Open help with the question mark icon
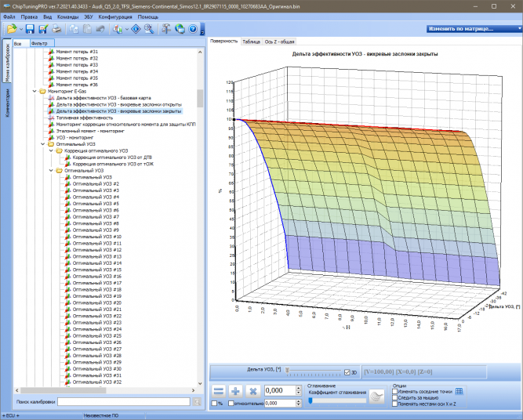 [x=193, y=29]
